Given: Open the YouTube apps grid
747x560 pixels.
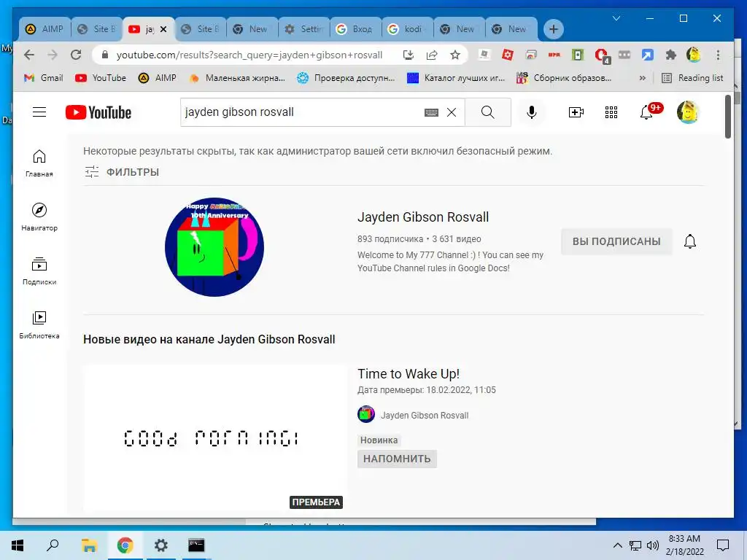Looking at the screenshot, I should 611,112.
